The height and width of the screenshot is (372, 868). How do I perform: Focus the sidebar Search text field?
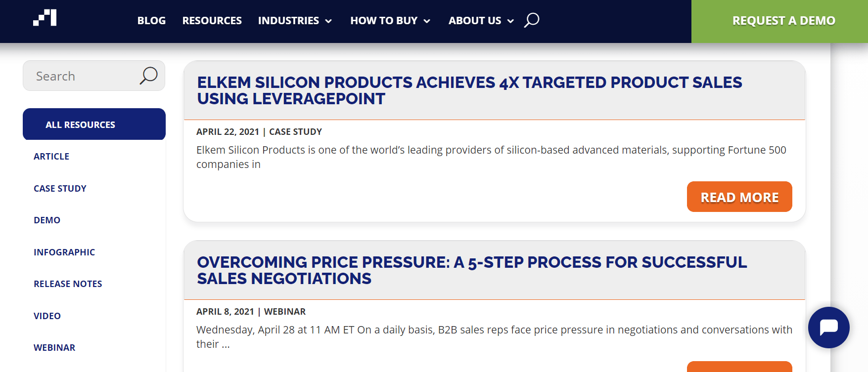click(x=82, y=76)
